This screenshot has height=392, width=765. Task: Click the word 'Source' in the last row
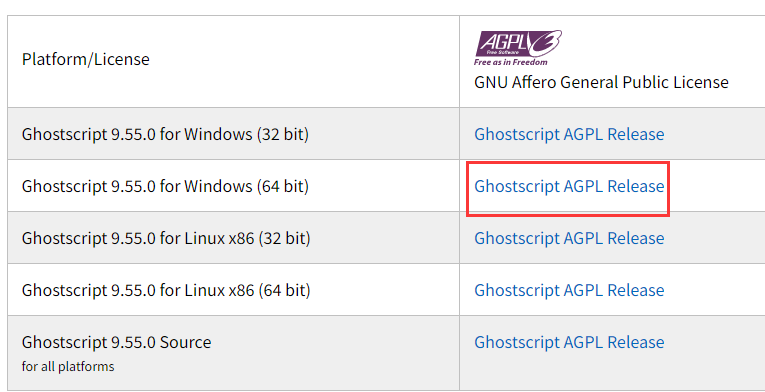185,342
